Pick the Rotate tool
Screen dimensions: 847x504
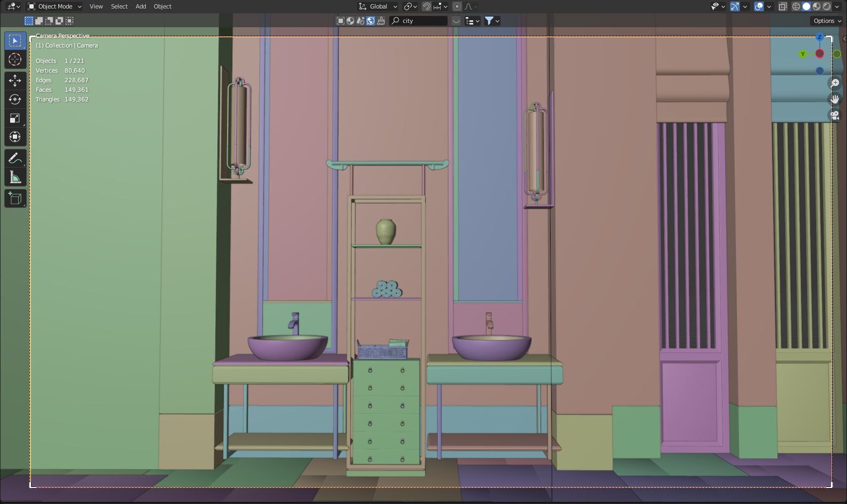(15, 99)
